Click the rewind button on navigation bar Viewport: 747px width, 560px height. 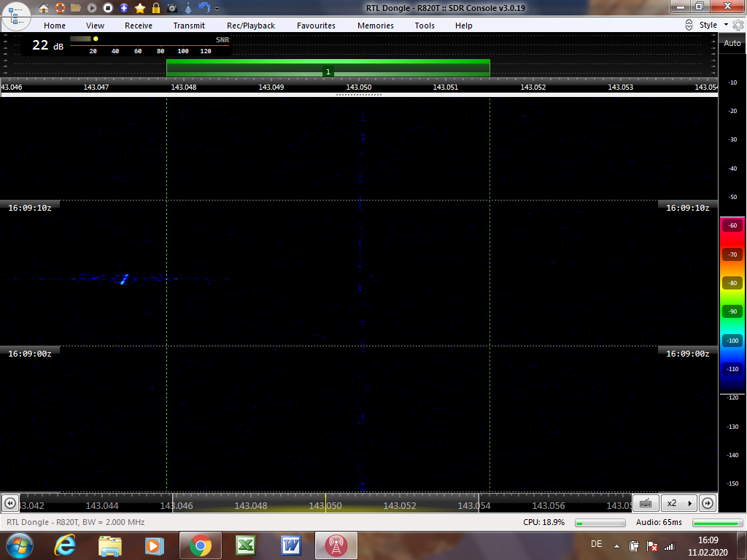(x=10, y=503)
